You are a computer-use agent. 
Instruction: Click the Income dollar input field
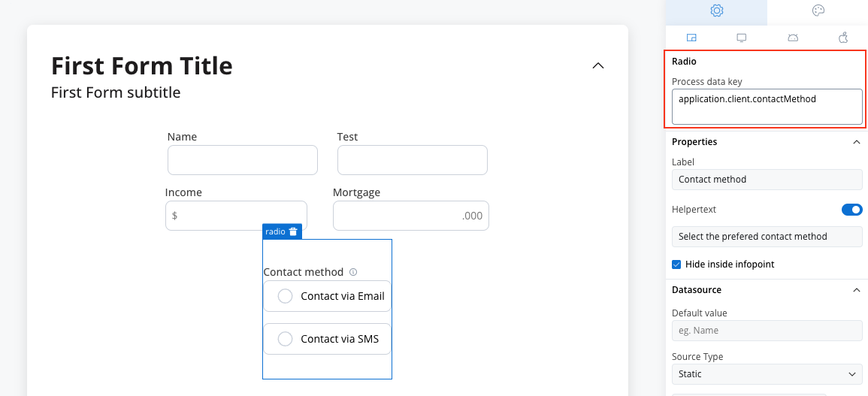point(236,216)
